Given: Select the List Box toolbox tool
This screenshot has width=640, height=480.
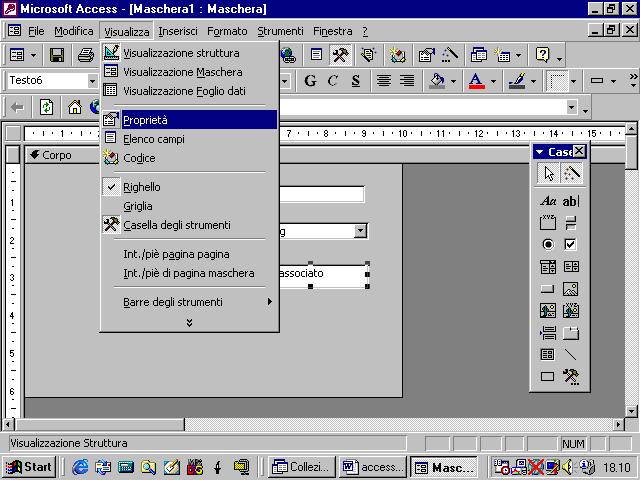Looking at the screenshot, I should point(571,267).
